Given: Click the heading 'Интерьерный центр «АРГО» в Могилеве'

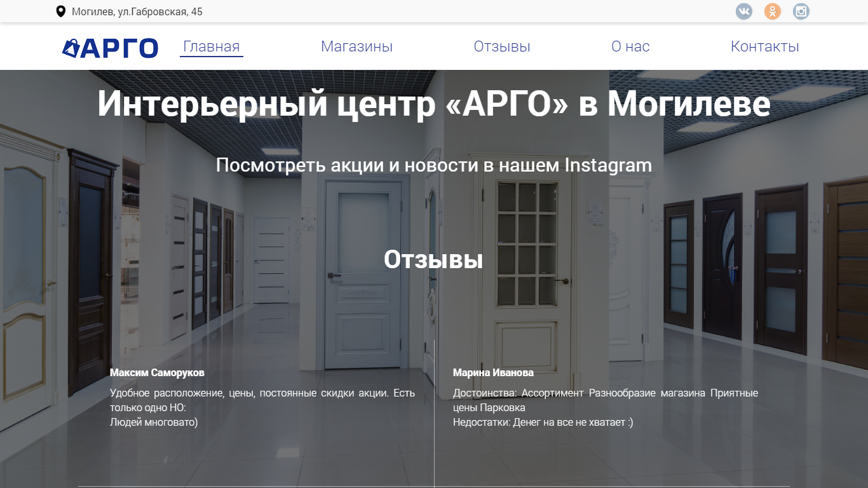Looking at the screenshot, I should click(434, 104).
